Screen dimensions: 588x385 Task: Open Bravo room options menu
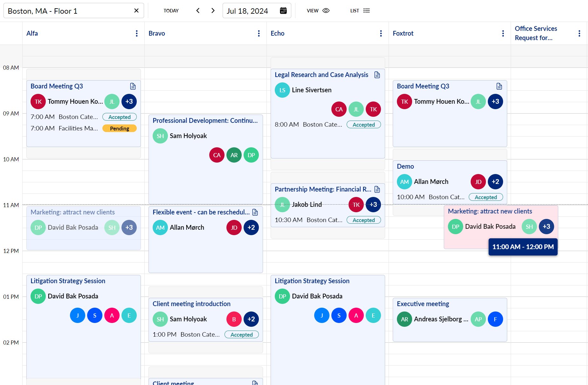coord(259,33)
